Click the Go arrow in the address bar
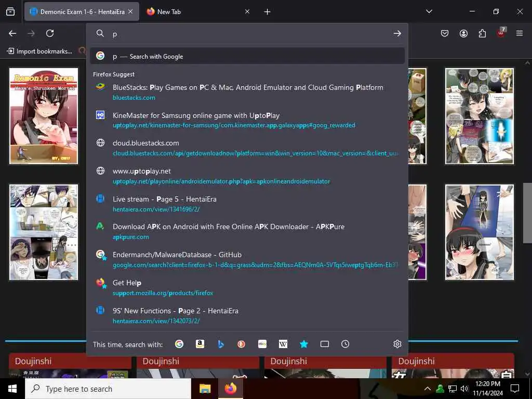Viewport: 532px width, 399px height. [x=397, y=33]
